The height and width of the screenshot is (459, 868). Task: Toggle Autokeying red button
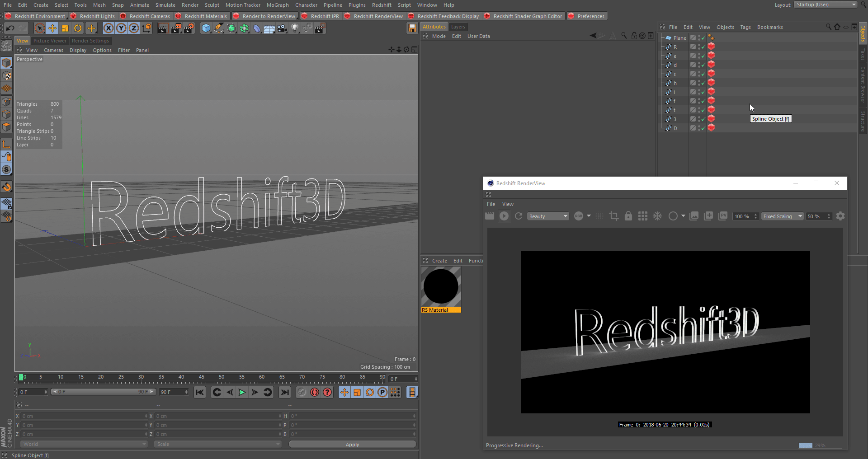coord(315,393)
